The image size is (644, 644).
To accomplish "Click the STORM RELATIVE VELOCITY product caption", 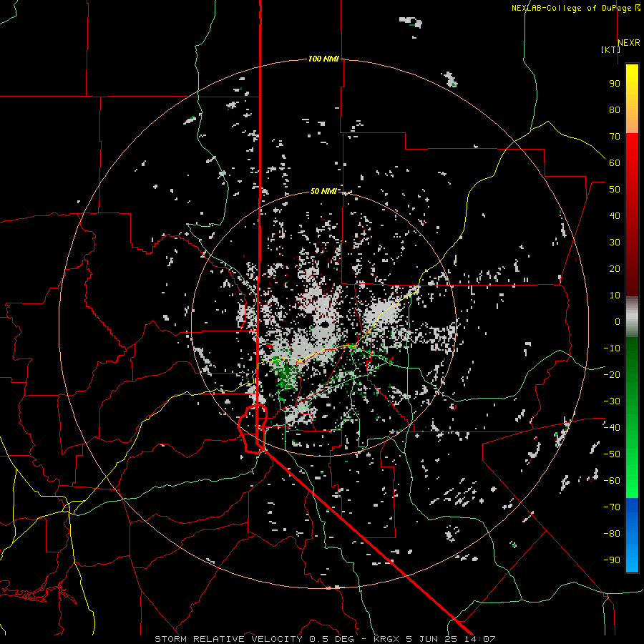I will (325, 639).
